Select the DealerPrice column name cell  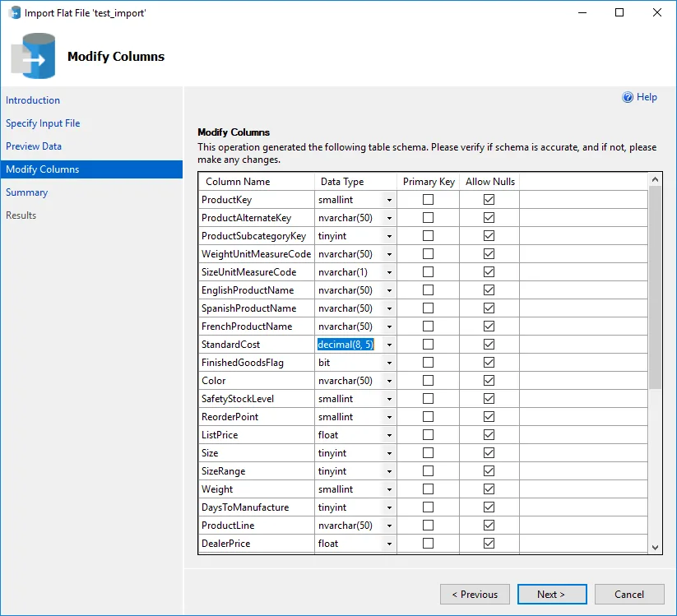(257, 544)
